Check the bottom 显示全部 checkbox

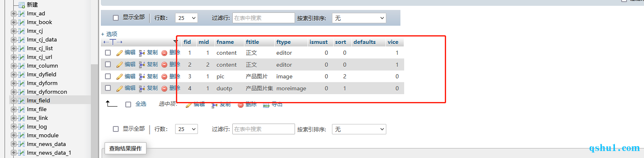(x=116, y=129)
